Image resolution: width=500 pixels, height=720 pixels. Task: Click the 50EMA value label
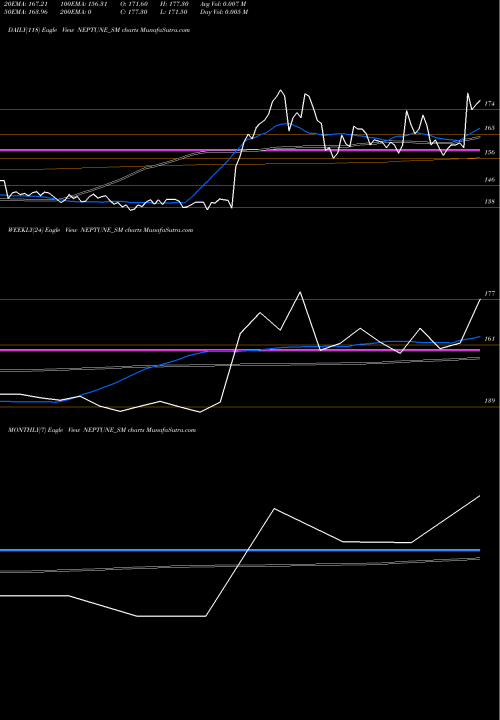tap(25, 12)
